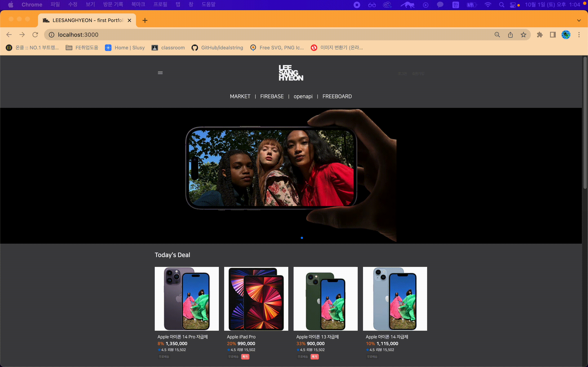Select the blue carousel pagination dot
The height and width of the screenshot is (367, 588).
[302, 238]
